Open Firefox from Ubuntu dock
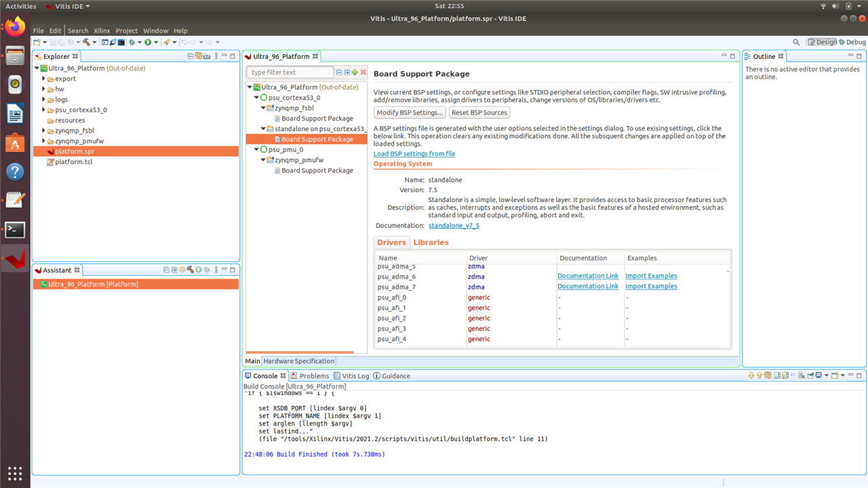The image size is (868, 488). pos(15,26)
